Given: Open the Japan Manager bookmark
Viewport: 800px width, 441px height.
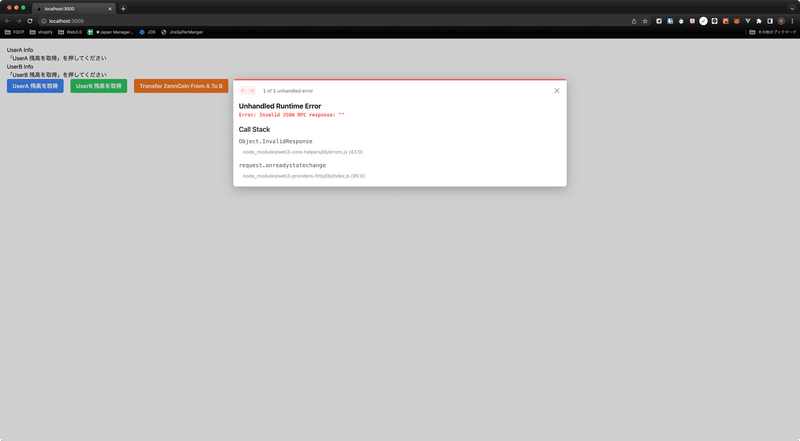Looking at the screenshot, I should (x=110, y=32).
